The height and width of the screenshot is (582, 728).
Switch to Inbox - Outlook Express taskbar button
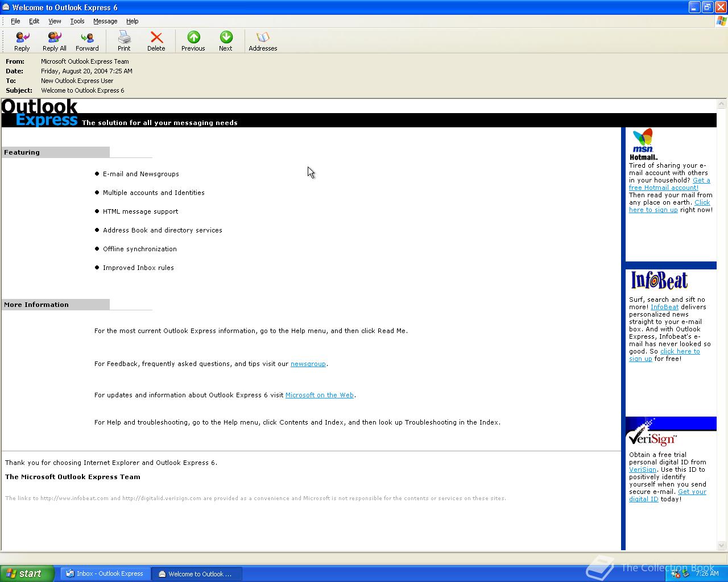[x=106, y=574]
